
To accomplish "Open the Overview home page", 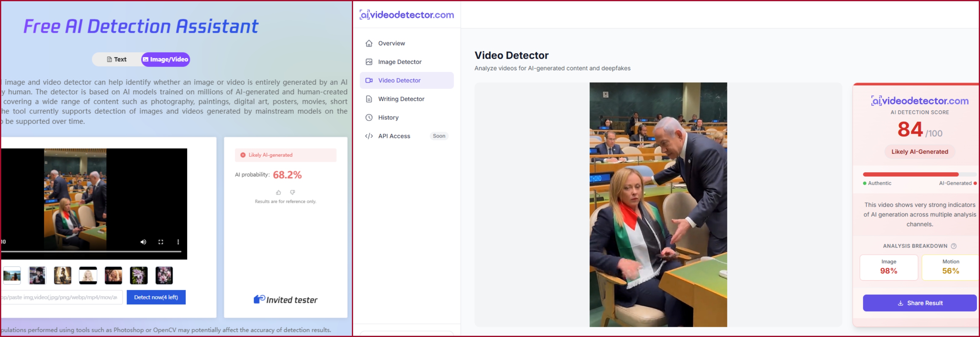I will click(x=391, y=43).
